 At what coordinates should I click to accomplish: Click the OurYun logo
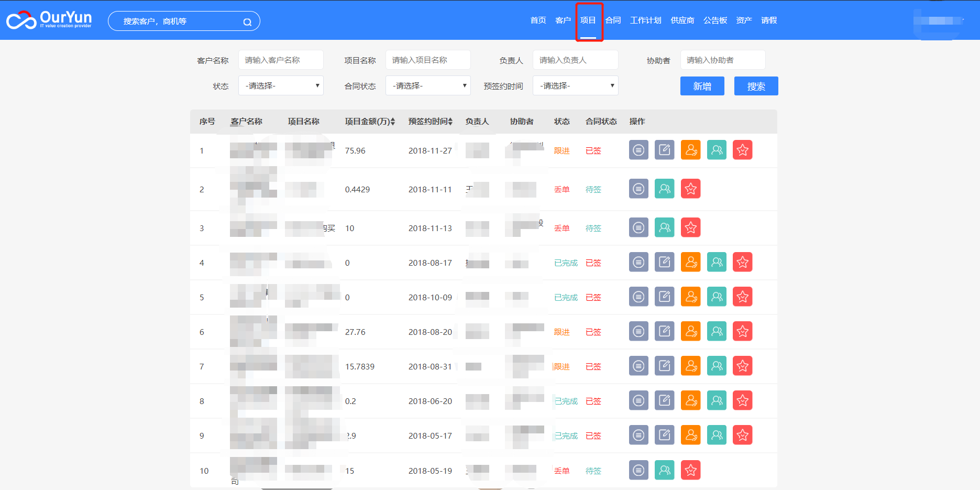point(49,20)
